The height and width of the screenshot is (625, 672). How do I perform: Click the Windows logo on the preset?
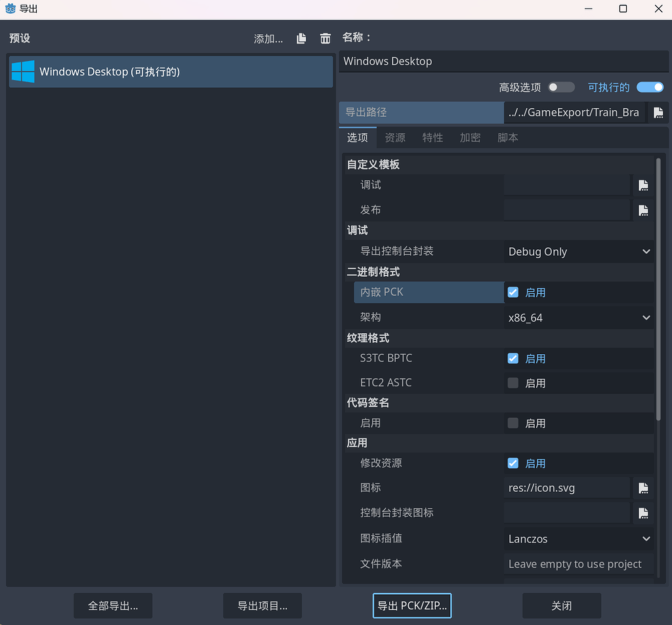(x=22, y=71)
